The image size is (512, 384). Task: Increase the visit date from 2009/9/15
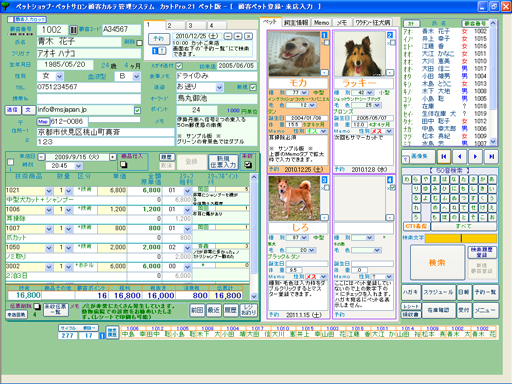(113, 157)
